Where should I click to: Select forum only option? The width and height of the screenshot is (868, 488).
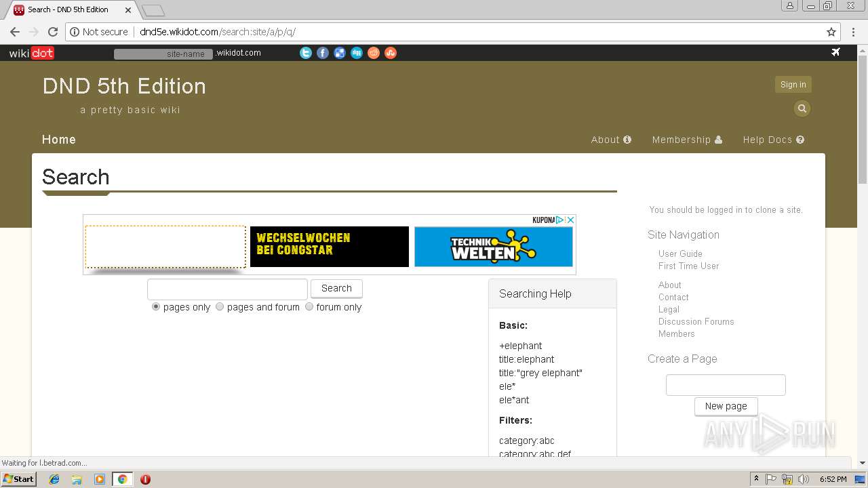(309, 306)
